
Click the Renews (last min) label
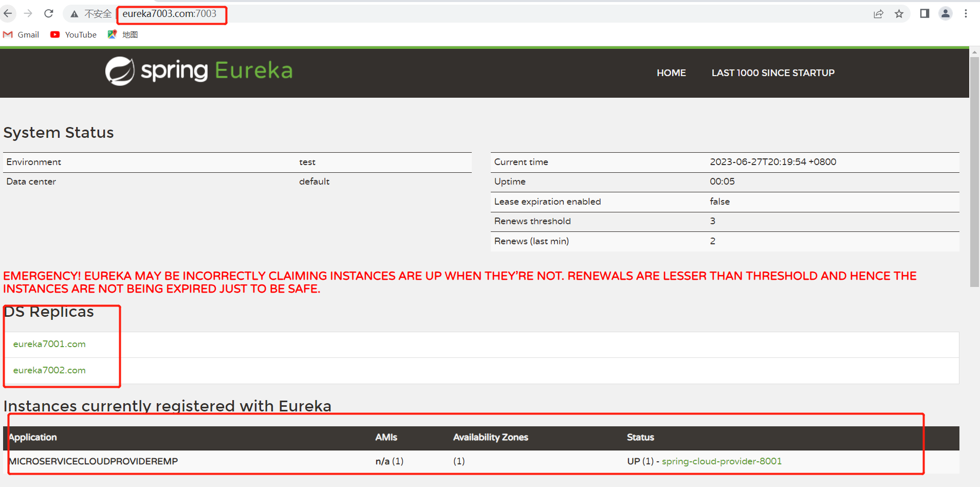click(x=531, y=241)
